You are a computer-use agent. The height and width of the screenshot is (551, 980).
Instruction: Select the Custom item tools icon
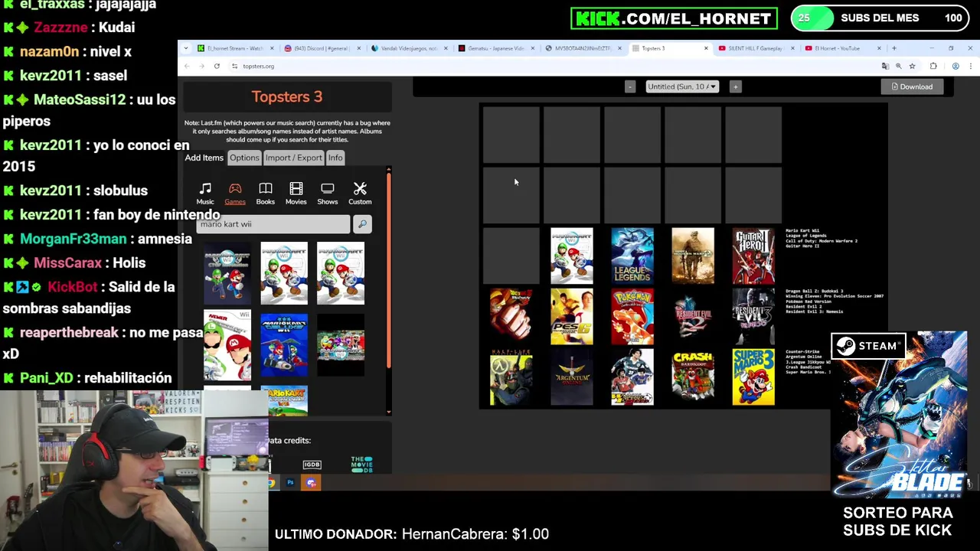tap(360, 194)
